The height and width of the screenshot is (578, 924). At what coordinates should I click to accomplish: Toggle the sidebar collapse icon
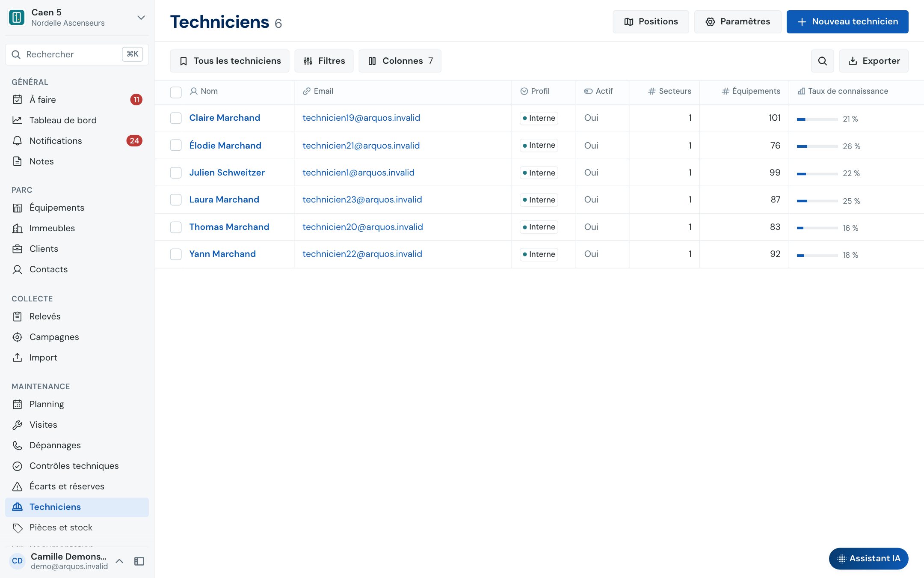click(x=139, y=561)
